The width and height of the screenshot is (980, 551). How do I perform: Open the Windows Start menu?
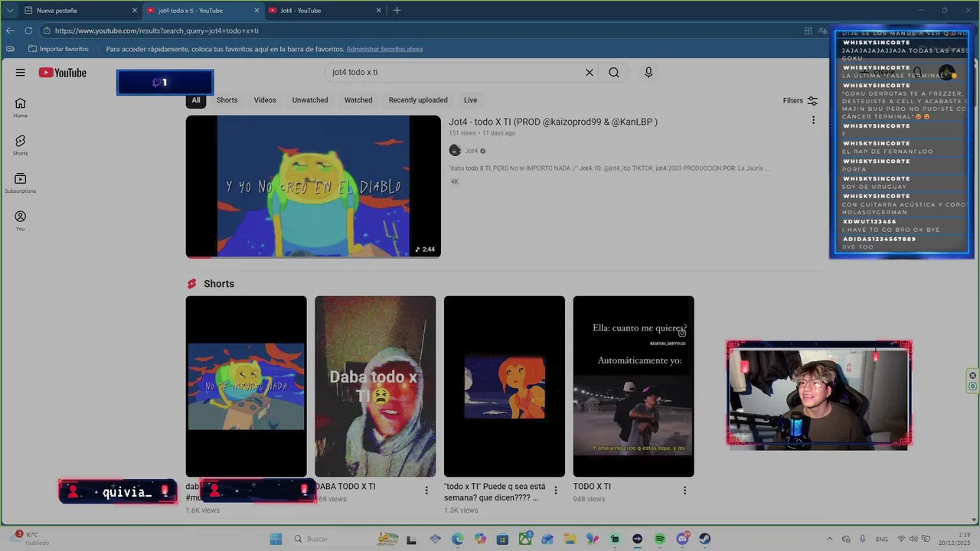(276, 539)
